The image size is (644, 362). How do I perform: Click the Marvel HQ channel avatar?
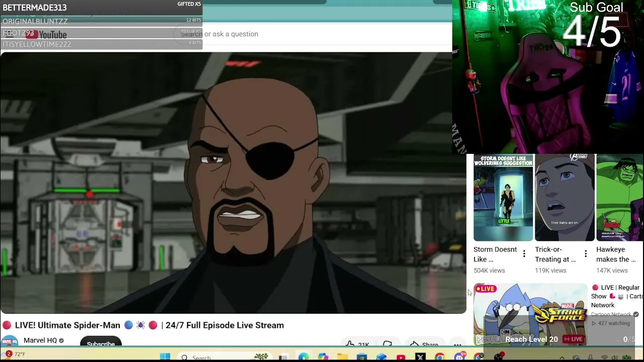point(9,341)
